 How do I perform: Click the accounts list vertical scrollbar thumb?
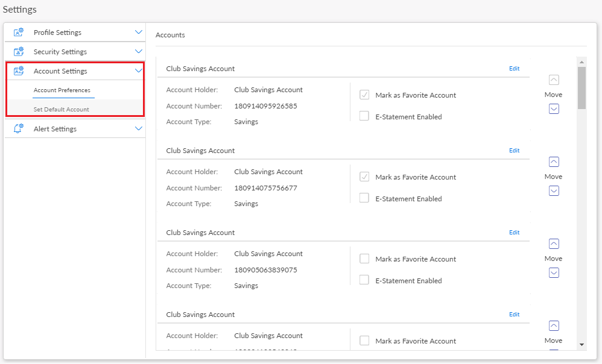581,87
